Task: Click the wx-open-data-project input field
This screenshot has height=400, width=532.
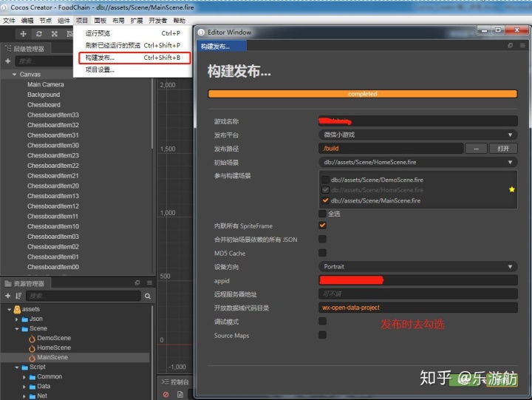Action: click(418, 308)
